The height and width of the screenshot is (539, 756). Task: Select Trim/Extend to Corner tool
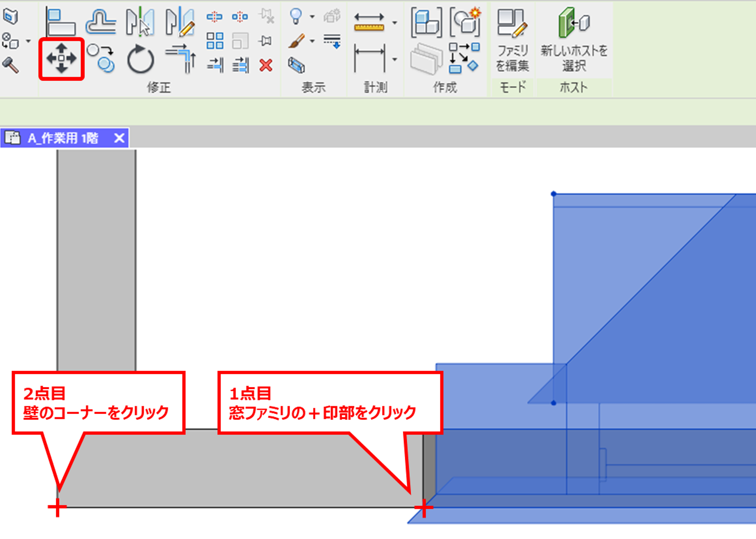(180, 58)
